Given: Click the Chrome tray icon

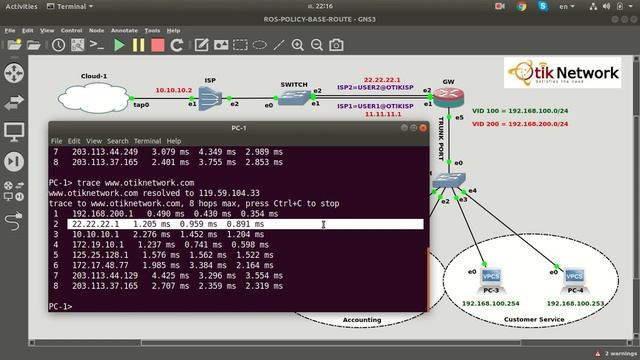Looking at the screenshot, I should pos(521,6).
